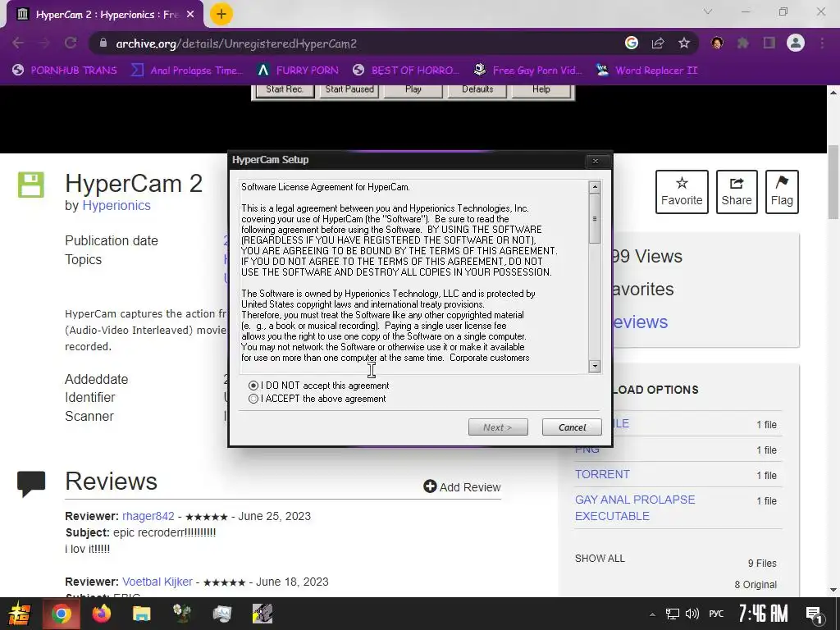Click the Defaults button
The width and height of the screenshot is (840, 630).
477,89
